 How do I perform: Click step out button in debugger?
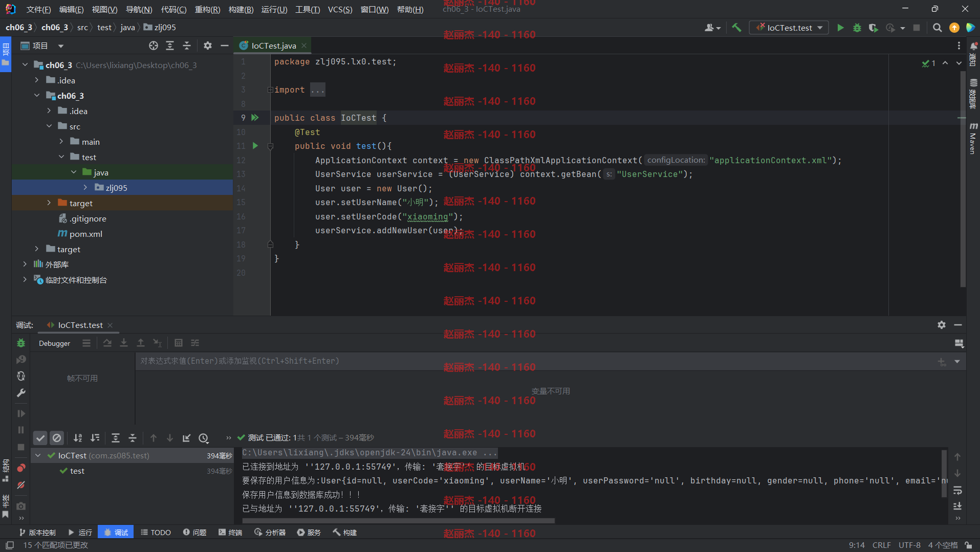(141, 343)
